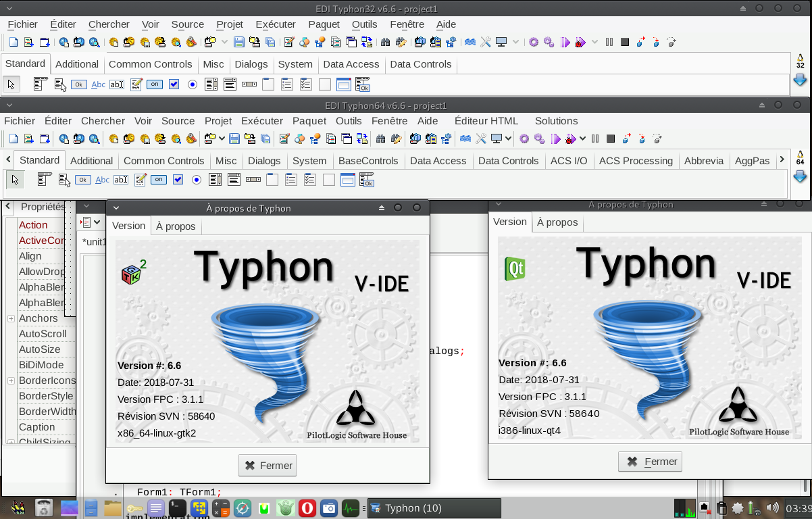
Task: Switch to the Dialogs tab in Typhon32
Action: pyautogui.click(x=251, y=64)
